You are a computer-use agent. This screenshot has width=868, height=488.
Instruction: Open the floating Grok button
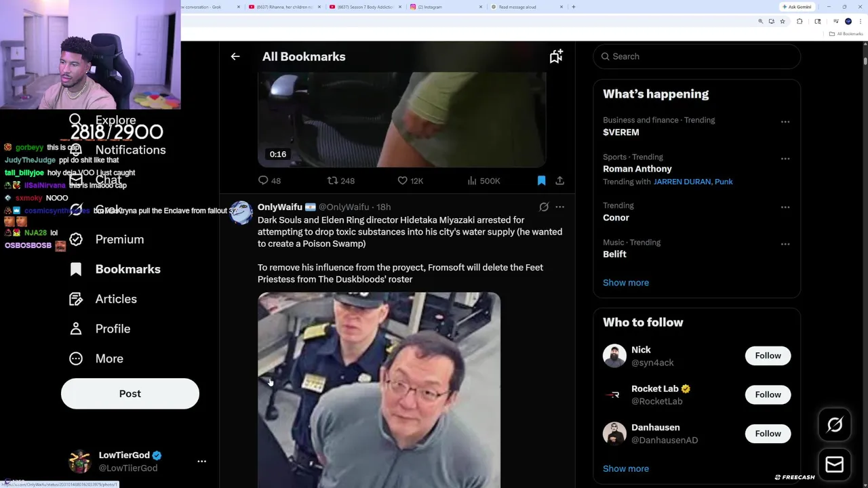[x=835, y=425]
